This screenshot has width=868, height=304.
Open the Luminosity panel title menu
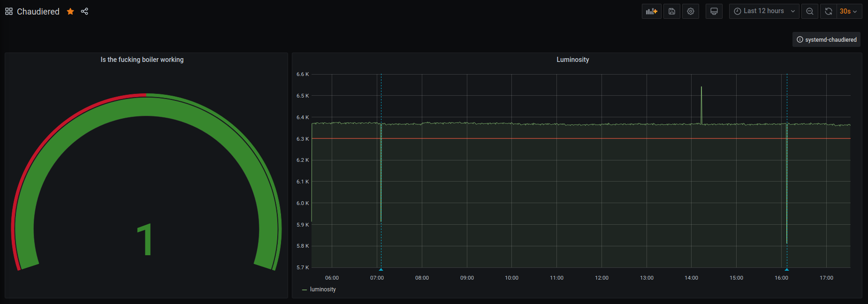click(x=572, y=60)
